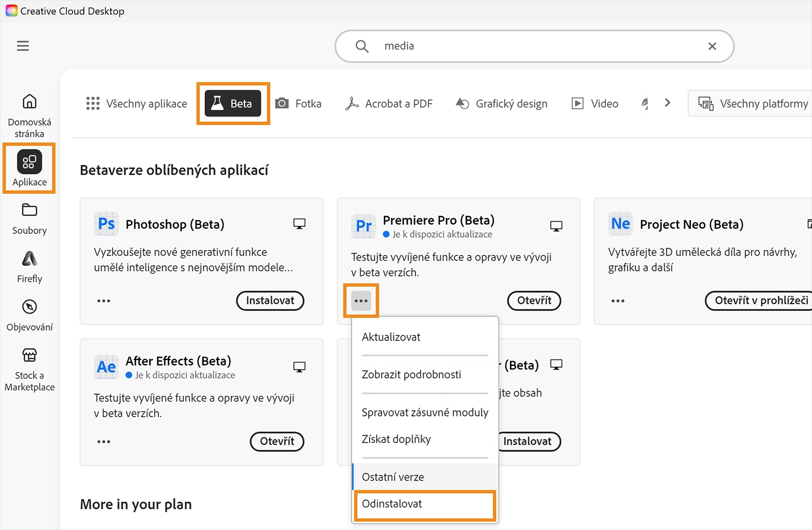
Task: Click the Premiere Pro (Beta) Pr icon
Action: pyautogui.click(x=364, y=226)
